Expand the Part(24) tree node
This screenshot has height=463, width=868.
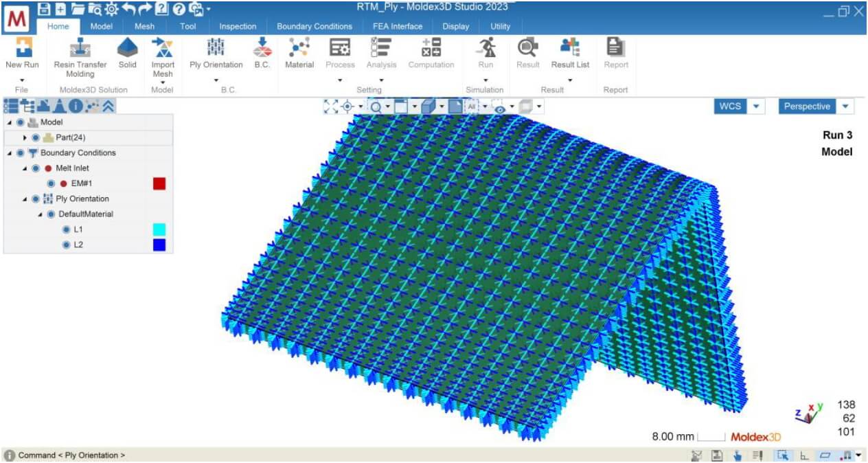[25, 137]
